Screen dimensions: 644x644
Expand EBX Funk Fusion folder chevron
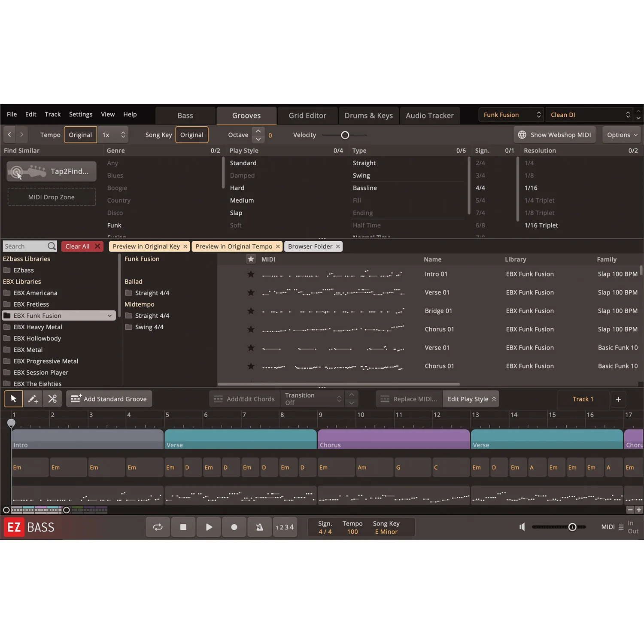pyautogui.click(x=109, y=316)
